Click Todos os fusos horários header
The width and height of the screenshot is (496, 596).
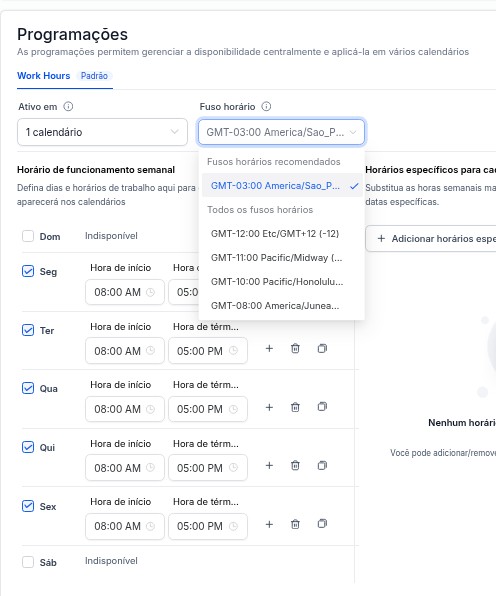coord(260,209)
